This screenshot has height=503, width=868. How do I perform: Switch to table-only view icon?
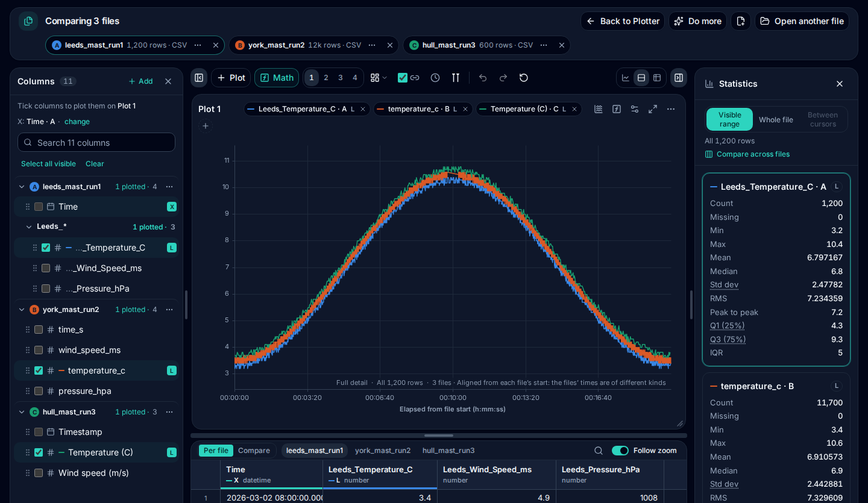(657, 78)
